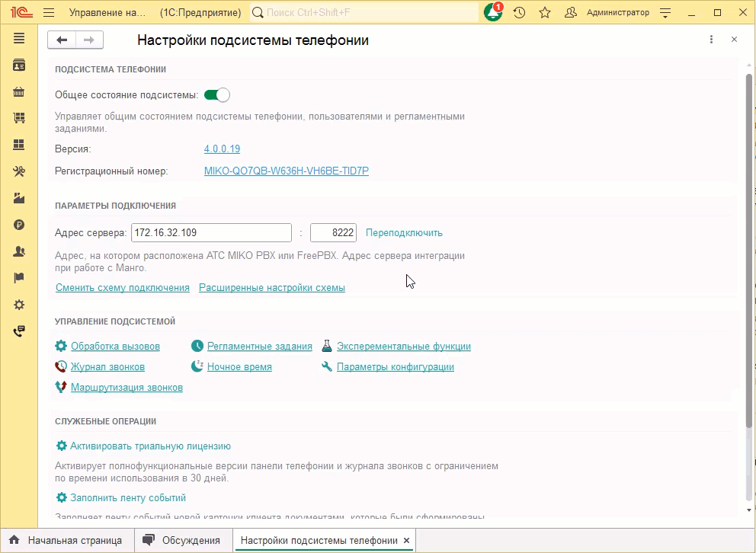Open notifications via the green bell icon

tap(492, 12)
